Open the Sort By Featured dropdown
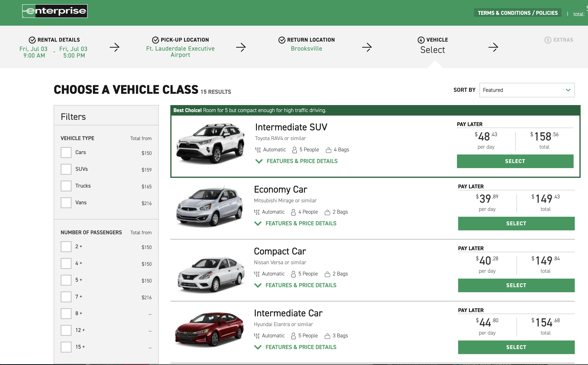The width and height of the screenshot is (588, 365). pos(527,90)
